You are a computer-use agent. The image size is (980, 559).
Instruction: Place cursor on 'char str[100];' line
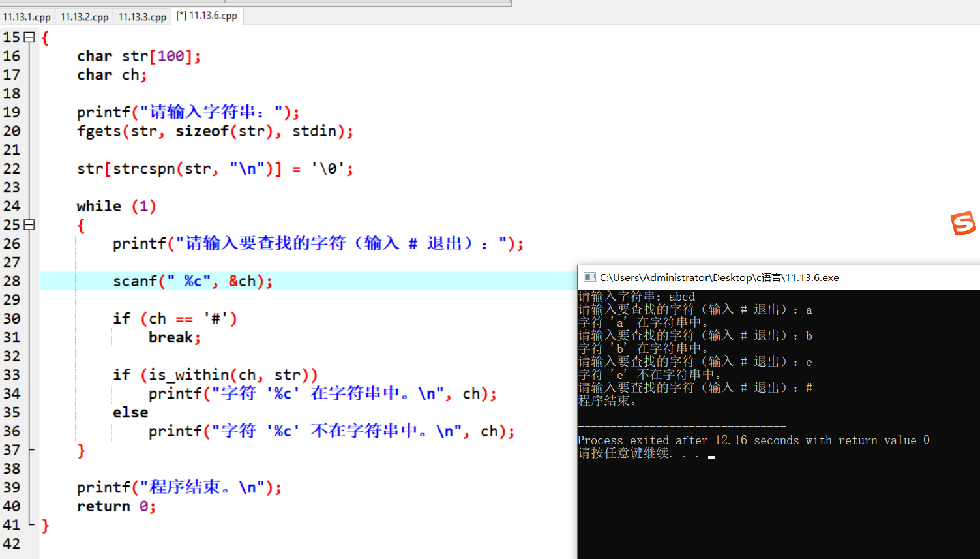click(139, 57)
